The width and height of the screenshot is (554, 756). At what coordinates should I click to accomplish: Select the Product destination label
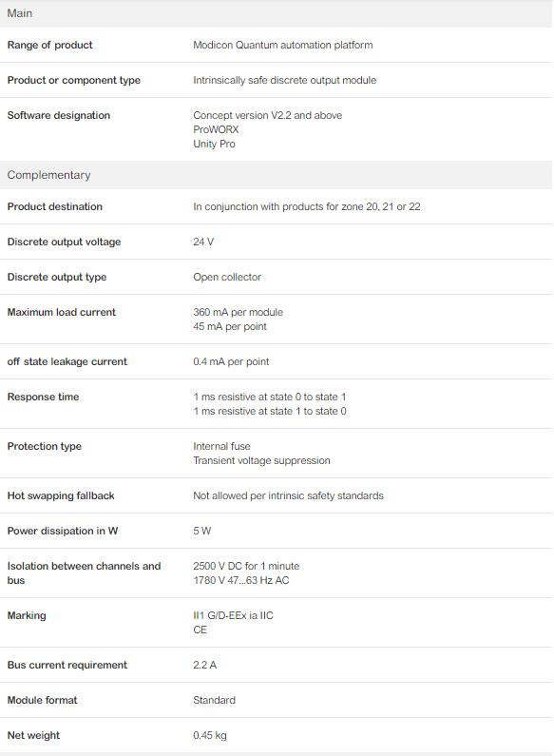click(55, 206)
